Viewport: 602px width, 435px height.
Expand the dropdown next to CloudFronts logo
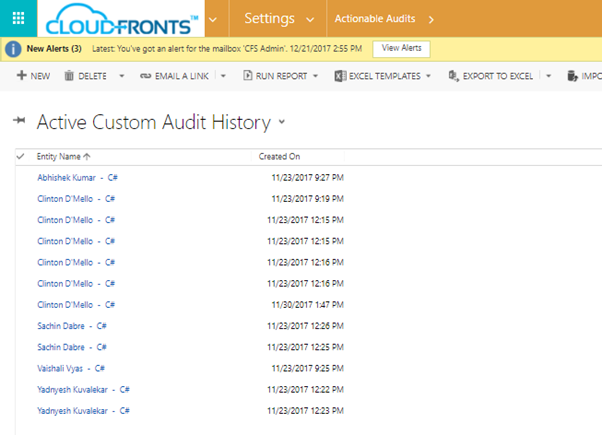213,20
